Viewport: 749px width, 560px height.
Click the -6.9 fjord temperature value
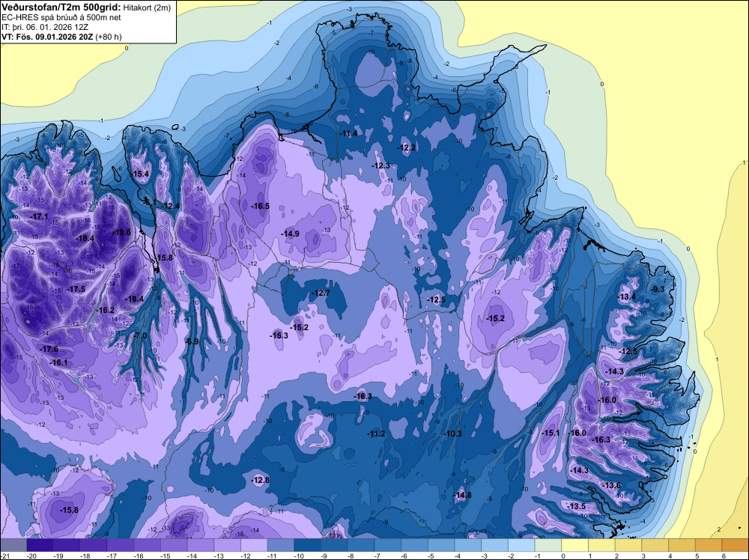192,341
